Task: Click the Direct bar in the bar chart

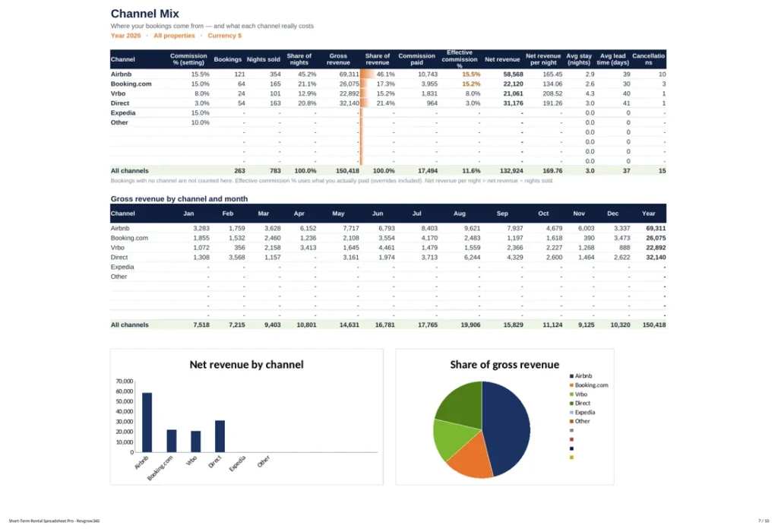Action: (x=220, y=436)
